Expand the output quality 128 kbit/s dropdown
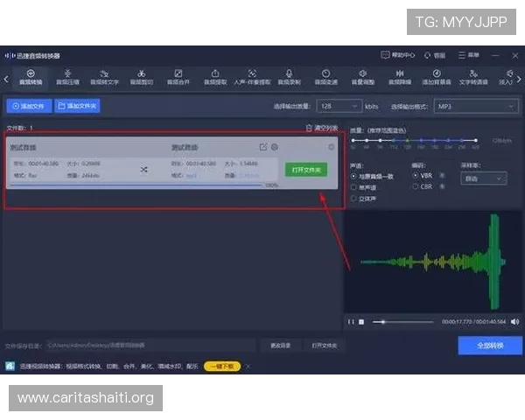 tap(339, 106)
